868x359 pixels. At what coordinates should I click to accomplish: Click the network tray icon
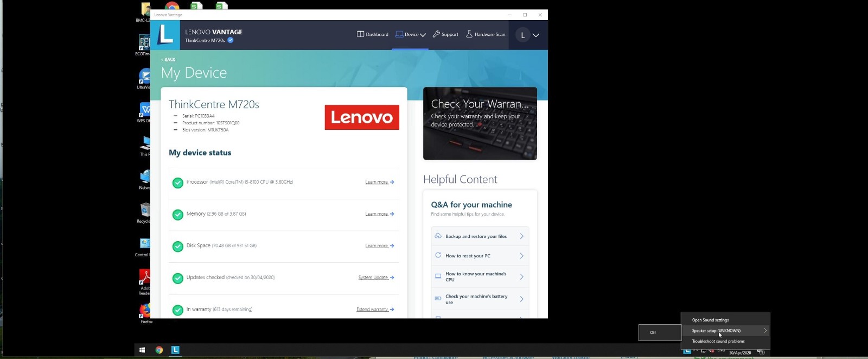(704, 351)
